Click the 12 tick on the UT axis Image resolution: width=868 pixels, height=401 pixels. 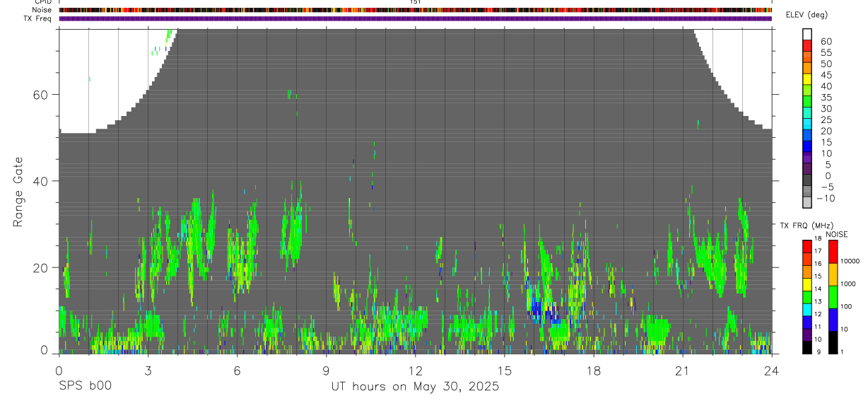[415, 370]
